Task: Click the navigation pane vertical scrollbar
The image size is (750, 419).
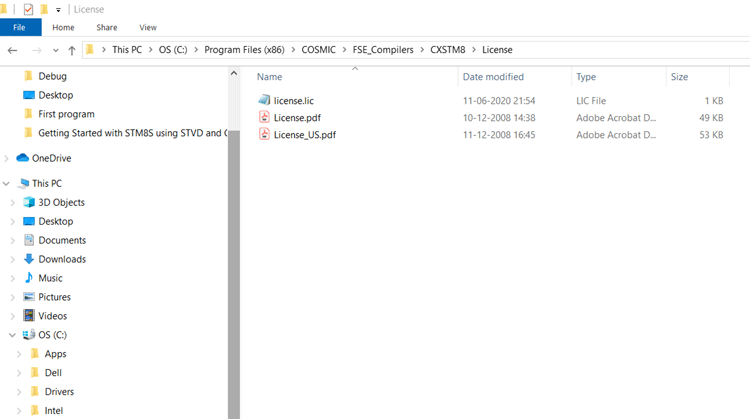Action: pyautogui.click(x=234, y=250)
